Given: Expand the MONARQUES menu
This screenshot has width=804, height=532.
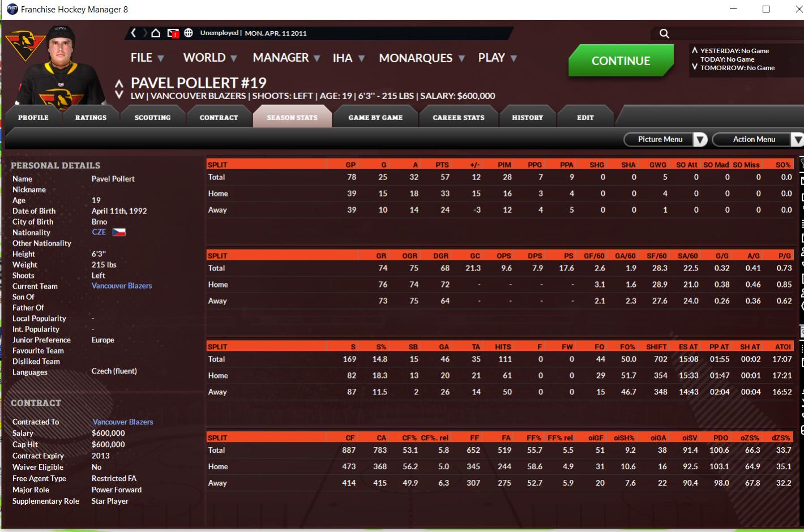Looking at the screenshot, I should point(421,58).
